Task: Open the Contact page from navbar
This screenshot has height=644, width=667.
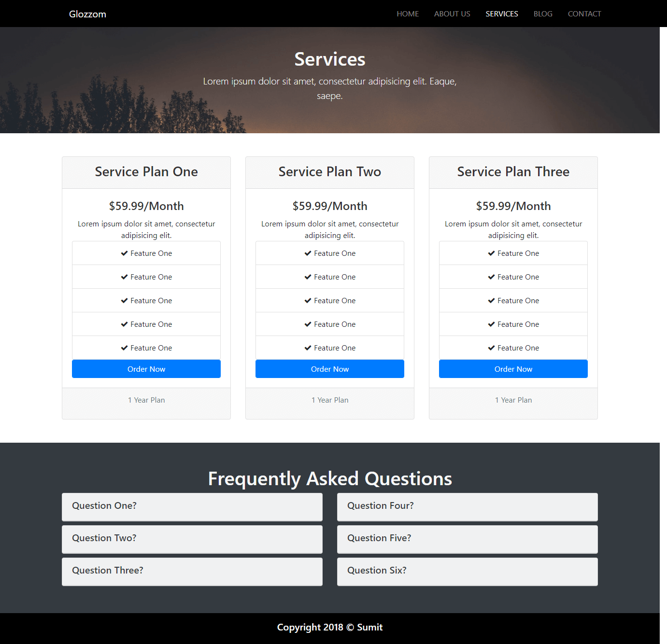Action: (584, 14)
